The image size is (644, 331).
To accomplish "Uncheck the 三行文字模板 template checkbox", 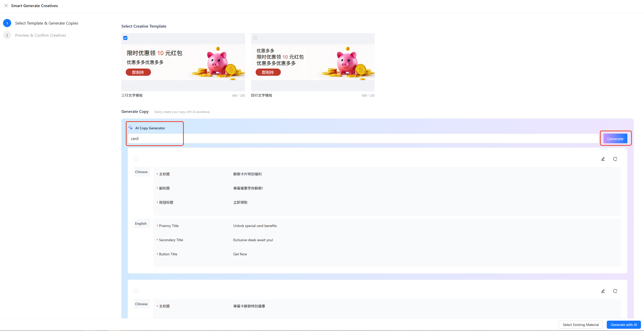I will (x=125, y=38).
